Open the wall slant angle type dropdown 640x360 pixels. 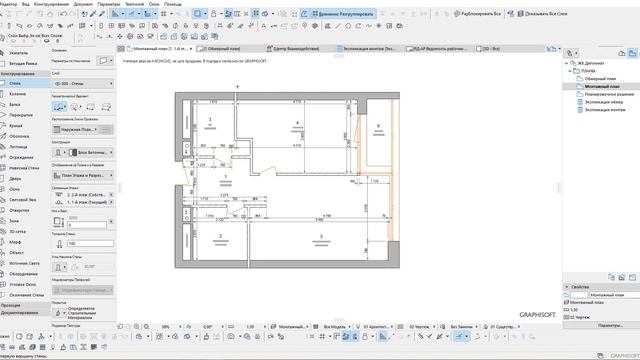pos(60,267)
